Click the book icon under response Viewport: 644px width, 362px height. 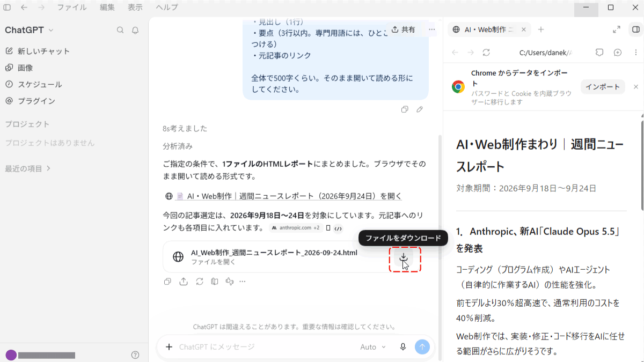215,281
